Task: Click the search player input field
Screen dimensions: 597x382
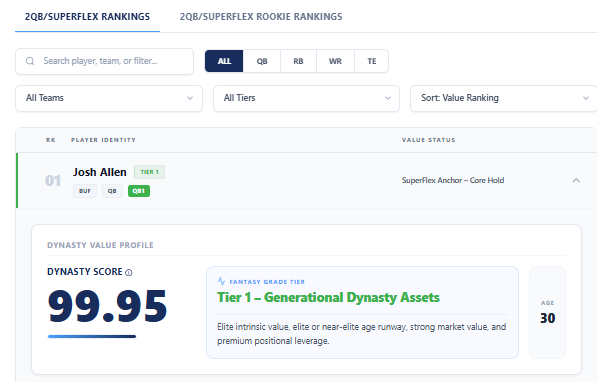Action: 104,61
